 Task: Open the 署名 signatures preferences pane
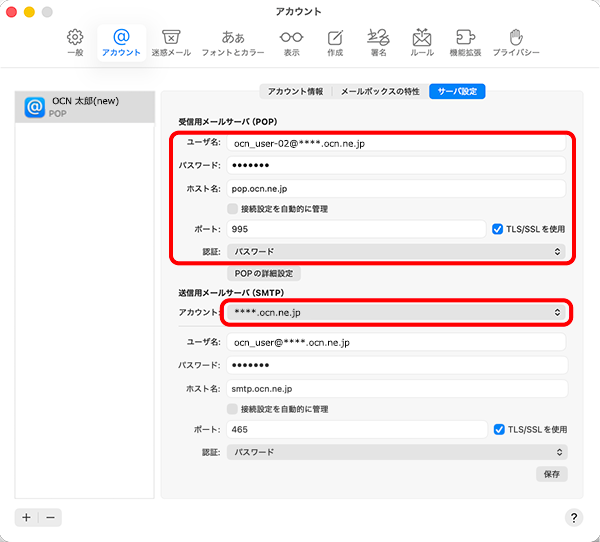[x=377, y=42]
